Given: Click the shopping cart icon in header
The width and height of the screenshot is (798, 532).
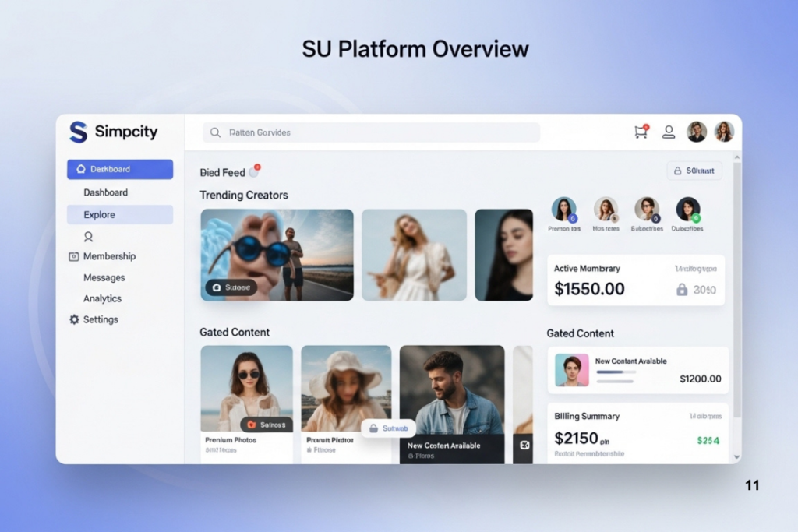Looking at the screenshot, I should tap(641, 132).
